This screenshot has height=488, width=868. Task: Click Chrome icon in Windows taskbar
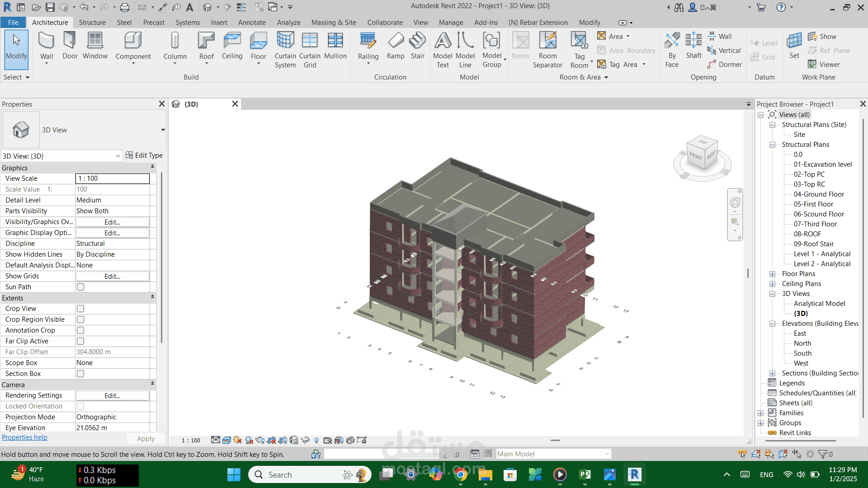(x=460, y=474)
